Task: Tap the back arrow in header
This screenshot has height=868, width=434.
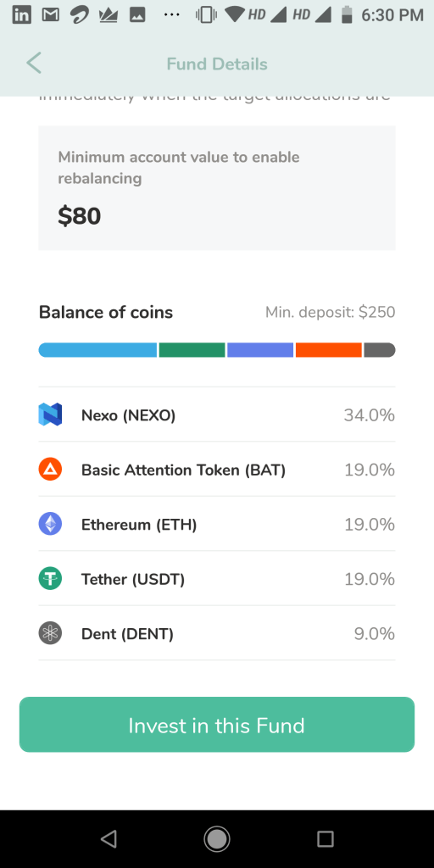Action: (34, 63)
